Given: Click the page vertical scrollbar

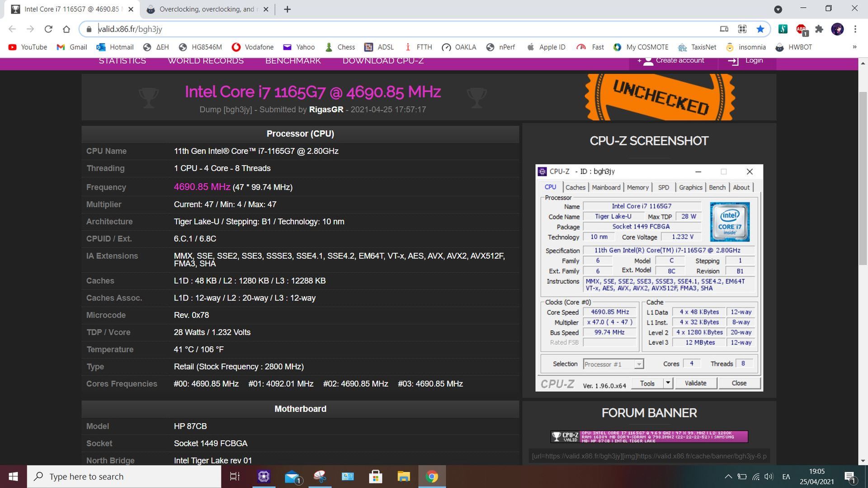Looking at the screenshot, I should point(863,178).
